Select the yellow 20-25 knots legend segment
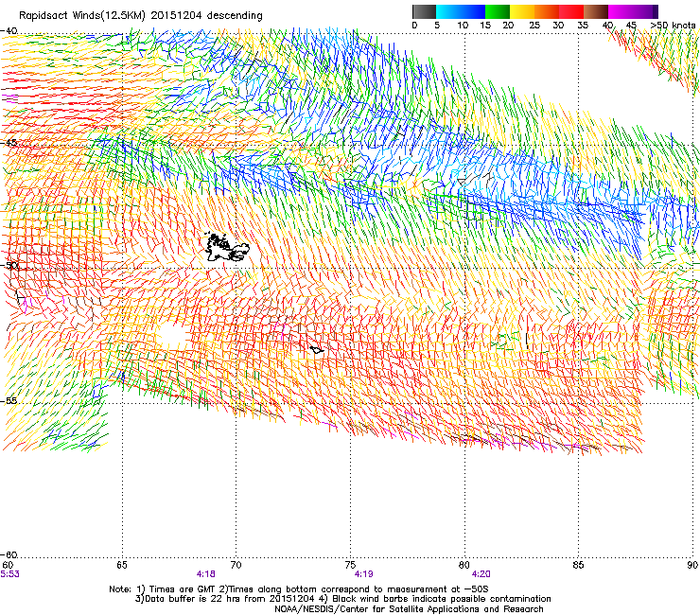The height and width of the screenshot is (615, 700). point(522,11)
